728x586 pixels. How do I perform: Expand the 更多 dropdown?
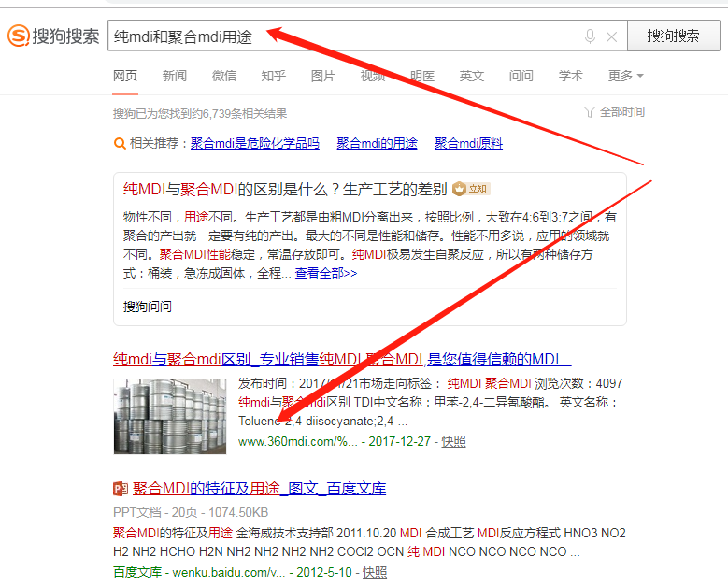click(x=626, y=76)
